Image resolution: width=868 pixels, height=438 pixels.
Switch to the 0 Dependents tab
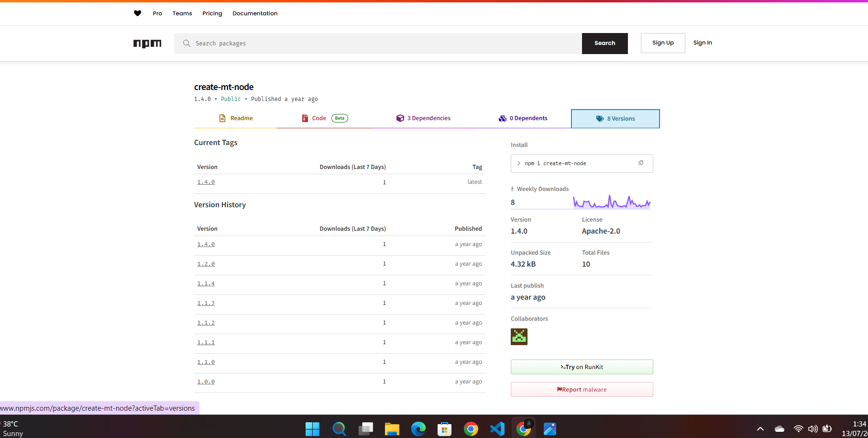[x=523, y=118]
